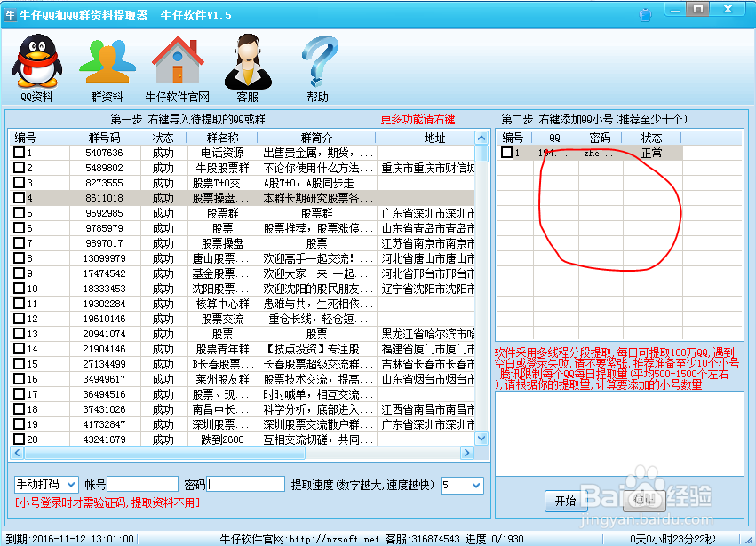The height and width of the screenshot is (546, 756).
Task: Click the 进度 0/1930 progress text
Action: click(494, 539)
